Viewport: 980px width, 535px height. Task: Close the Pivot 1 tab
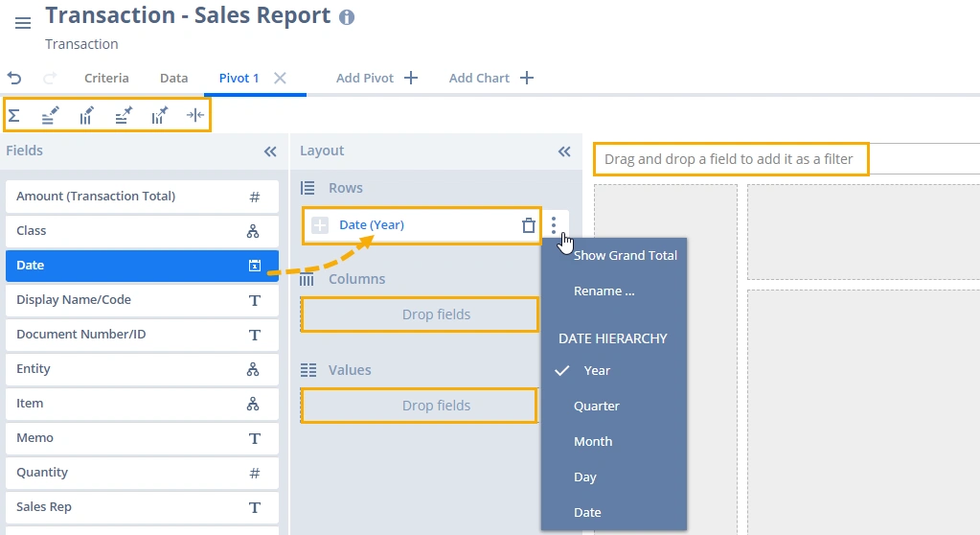tap(280, 79)
